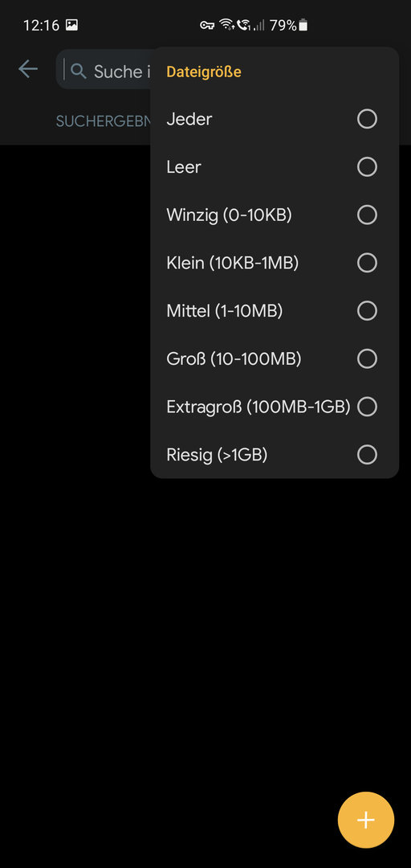Tap the status bar clock showing 12:16

point(41,26)
